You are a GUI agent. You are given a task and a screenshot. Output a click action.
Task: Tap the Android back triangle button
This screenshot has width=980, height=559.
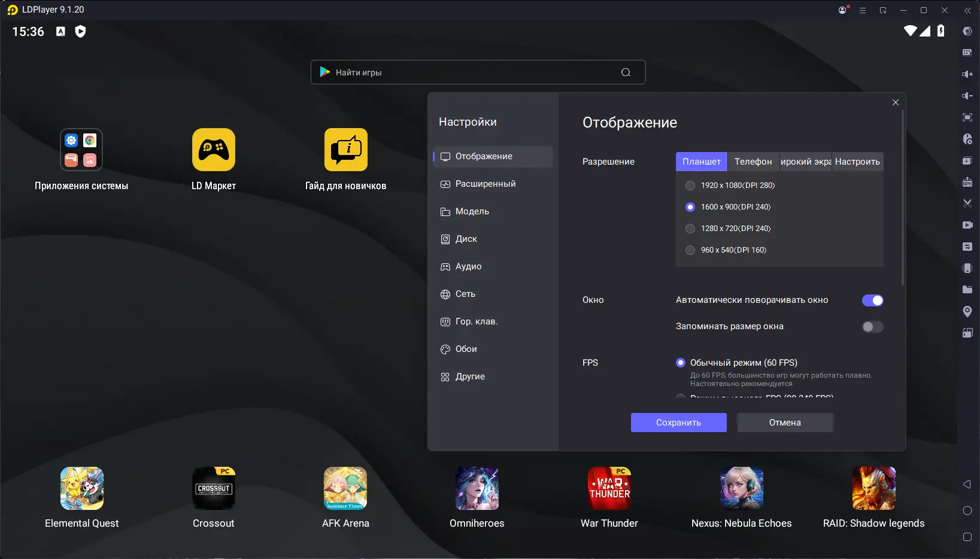(967, 484)
